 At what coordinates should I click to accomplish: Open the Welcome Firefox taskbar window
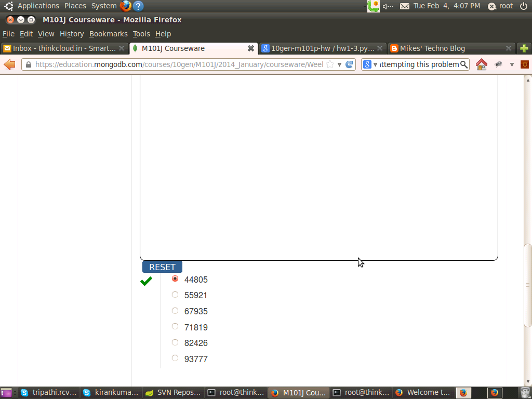point(423,393)
